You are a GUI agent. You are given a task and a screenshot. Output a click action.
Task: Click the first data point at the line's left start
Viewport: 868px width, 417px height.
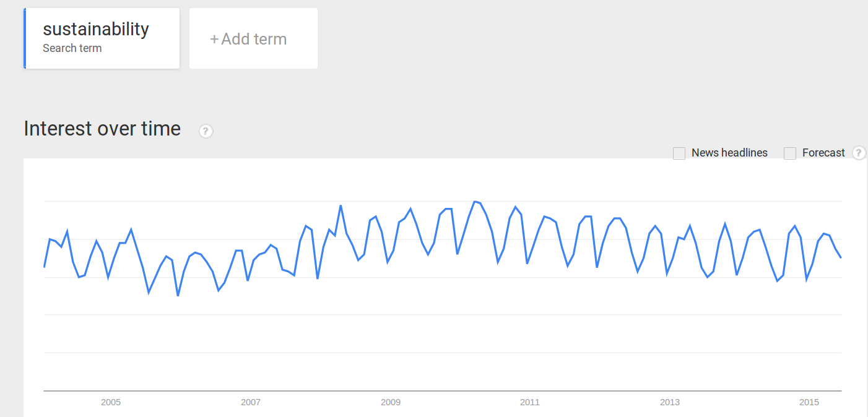click(45, 267)
